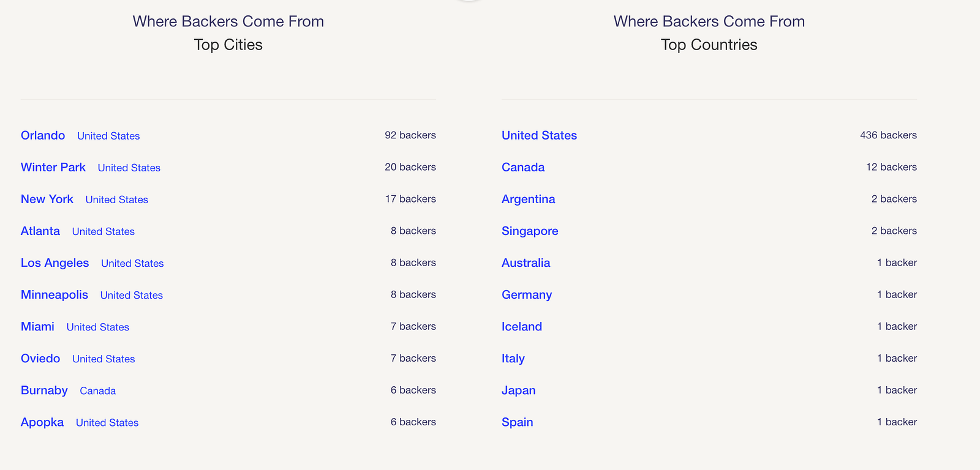Select the Miami city link
The height and width of the screenshot is (470, 980).
[37, 326]
